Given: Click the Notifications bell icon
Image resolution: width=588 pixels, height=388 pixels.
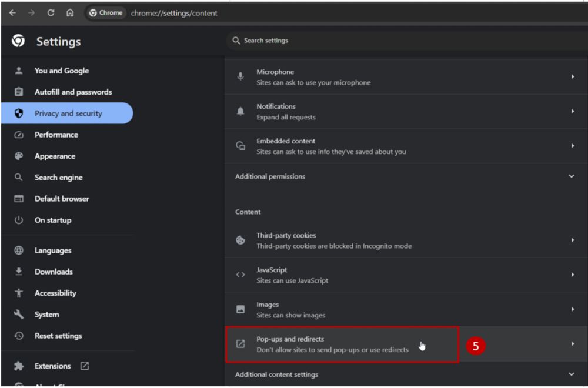Looking at the screenshot, I should click(240, 112).
